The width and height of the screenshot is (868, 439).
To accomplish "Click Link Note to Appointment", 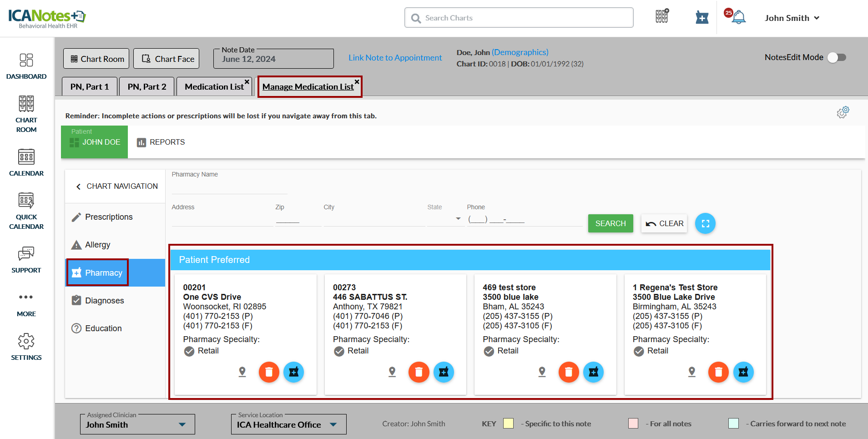I will click(395, 58).
